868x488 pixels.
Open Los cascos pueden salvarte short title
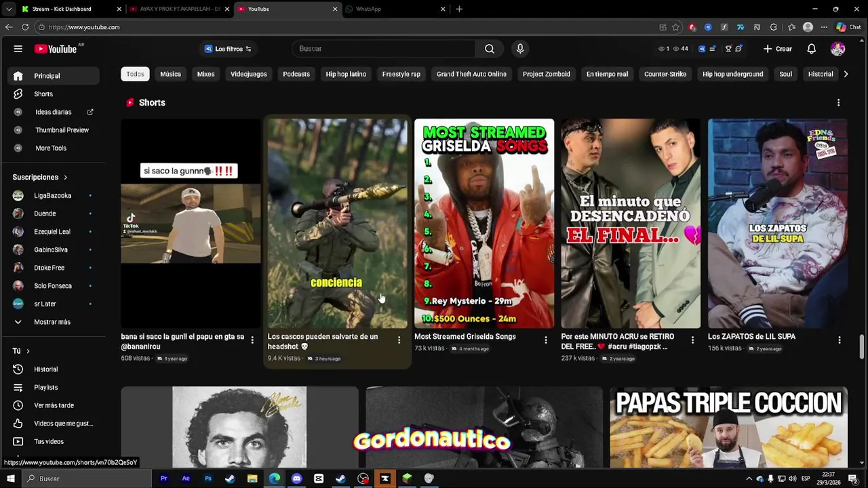[x=323, y=342]
